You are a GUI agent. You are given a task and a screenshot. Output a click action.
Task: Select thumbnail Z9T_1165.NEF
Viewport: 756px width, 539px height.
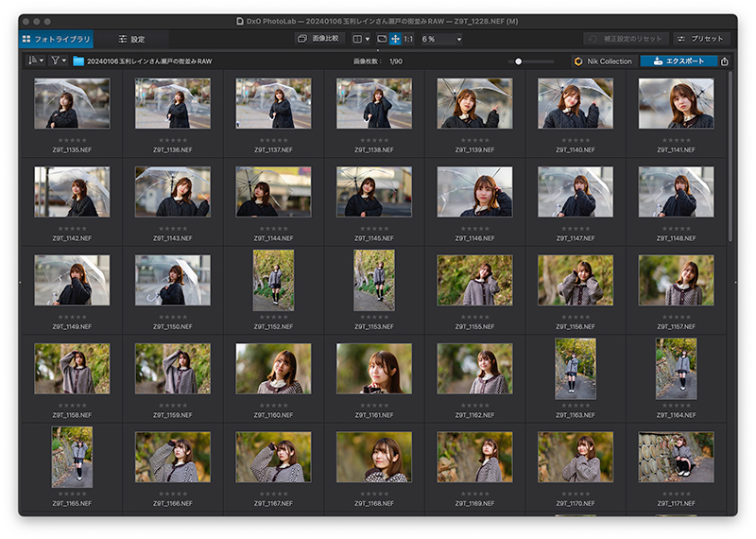point(72,457)
